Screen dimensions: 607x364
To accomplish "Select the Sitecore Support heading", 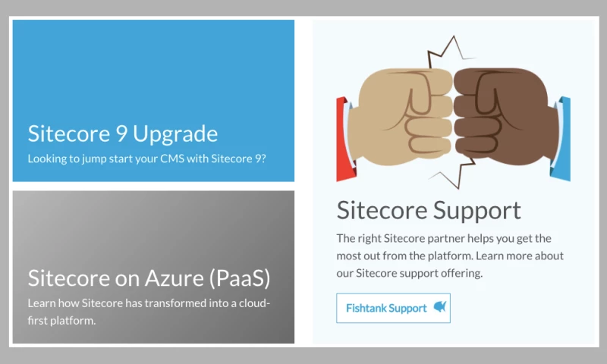I will (x=429, y=209).
